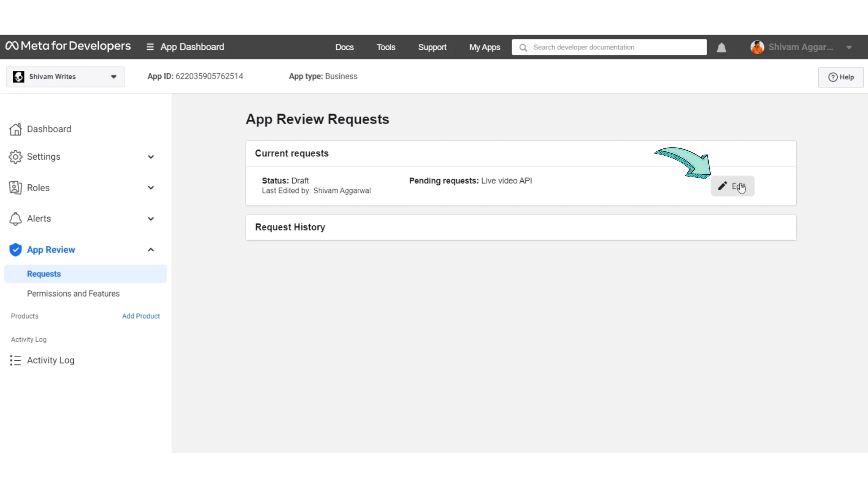Open the Shivam Writes app selector dropdown
The height and width of the screenshot is (488, 868).
point(65,76)
